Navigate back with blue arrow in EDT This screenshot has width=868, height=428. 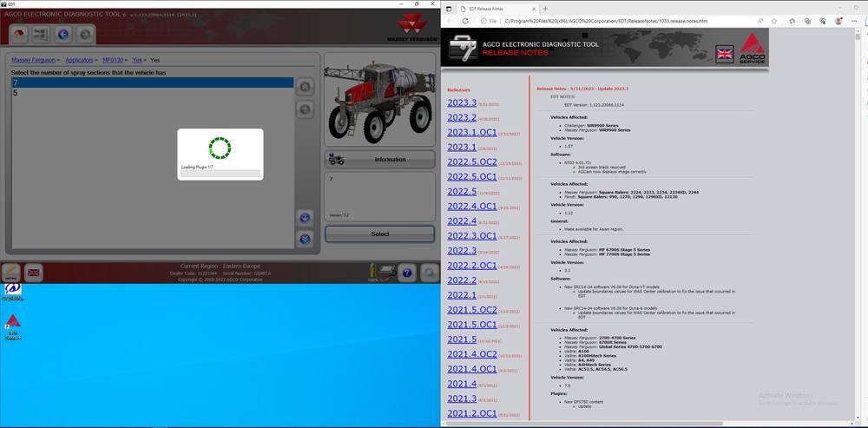tap(63, 35)
